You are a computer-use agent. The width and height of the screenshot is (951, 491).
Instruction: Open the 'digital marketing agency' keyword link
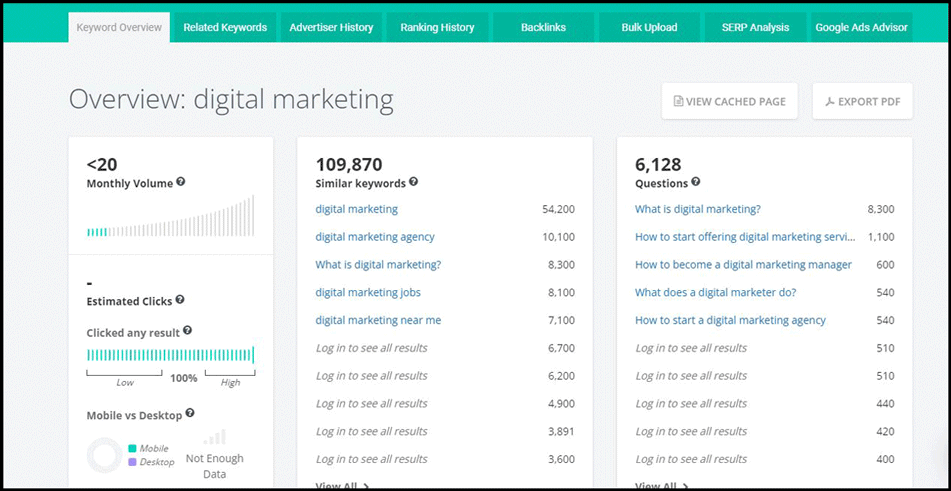[375, 237]
